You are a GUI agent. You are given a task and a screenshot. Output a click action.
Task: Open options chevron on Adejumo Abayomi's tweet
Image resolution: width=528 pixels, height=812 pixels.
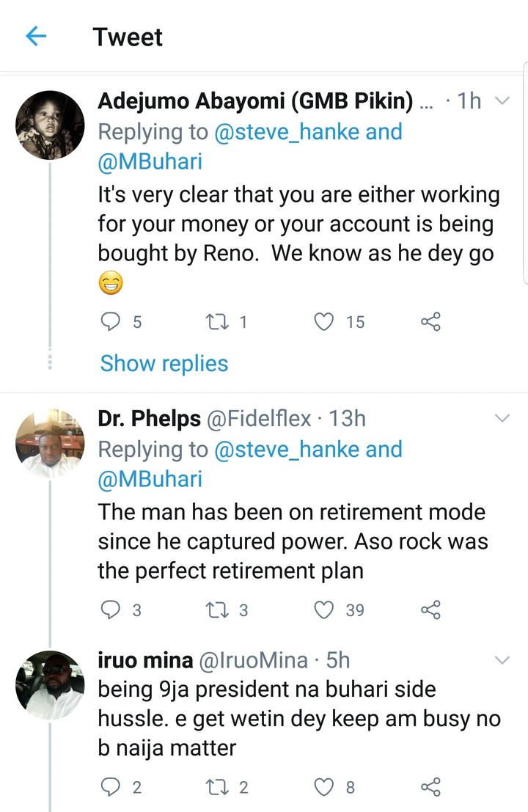coord(502,101)
